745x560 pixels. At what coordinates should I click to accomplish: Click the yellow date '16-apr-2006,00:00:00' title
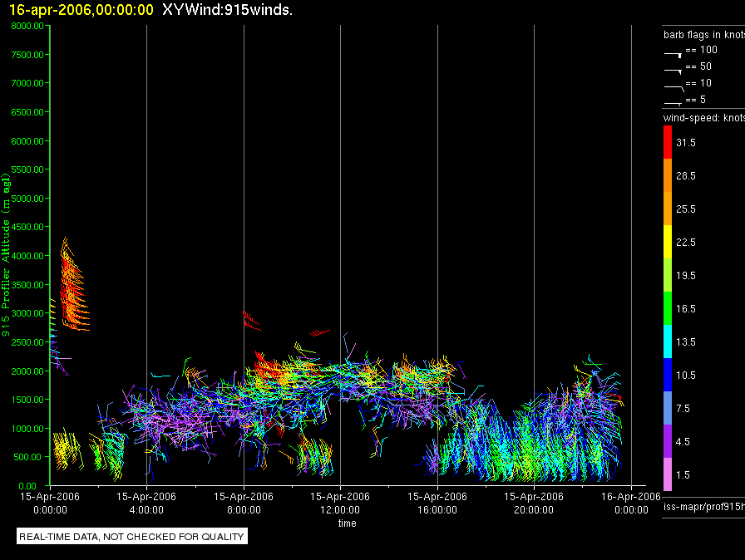pyautogui.click(x=81, y=10)
